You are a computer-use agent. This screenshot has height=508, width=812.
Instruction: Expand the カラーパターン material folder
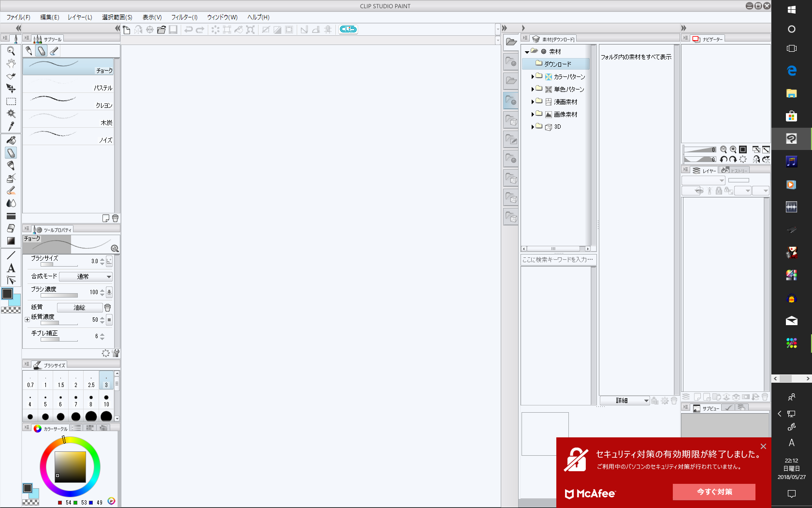coord(533,76)
